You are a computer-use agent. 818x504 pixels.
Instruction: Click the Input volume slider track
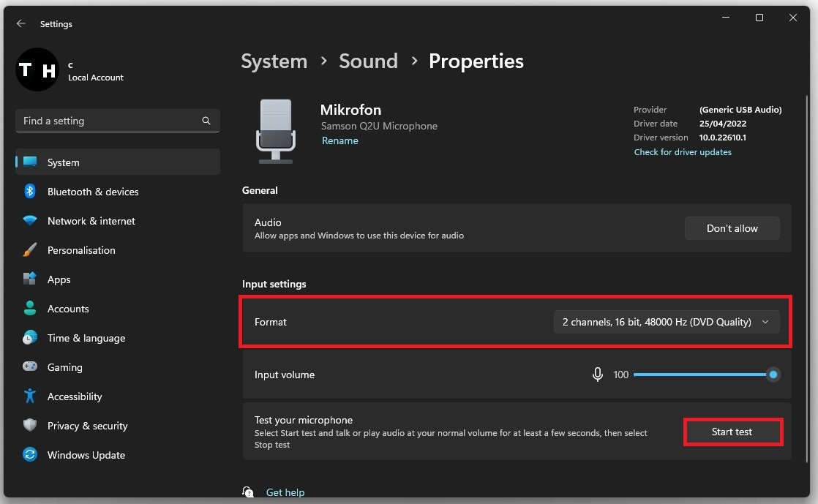(x=699, y=375)
